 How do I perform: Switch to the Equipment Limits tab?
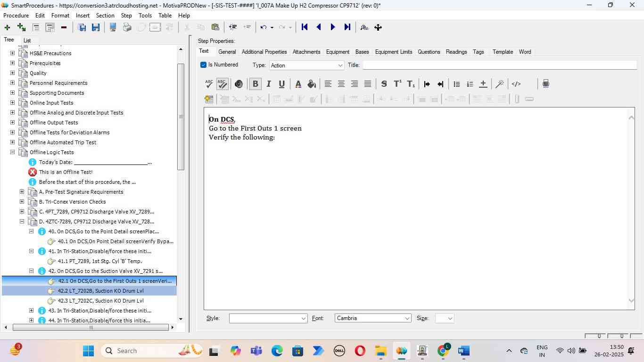point(393,52)
